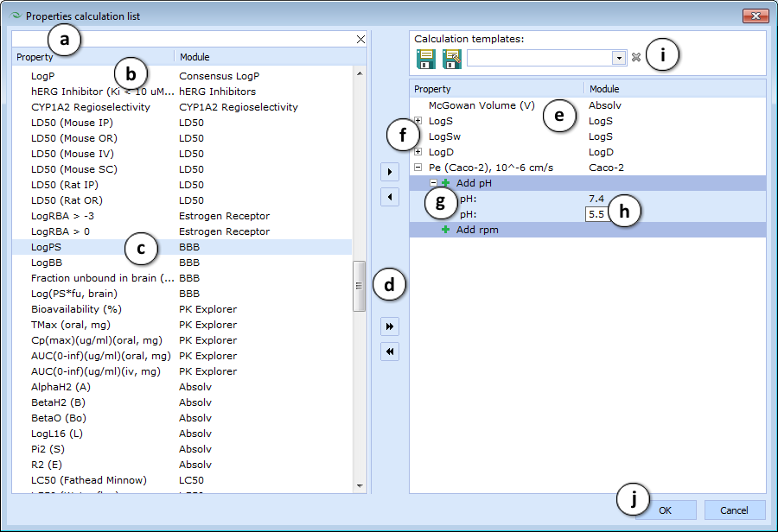Click the Add pH row label
778x532 pixels.
pyautogui.click(x=474, y=183)
